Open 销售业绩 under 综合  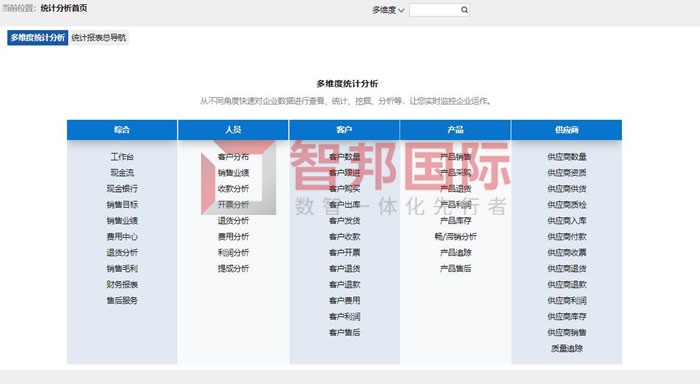tap(122, 221)
